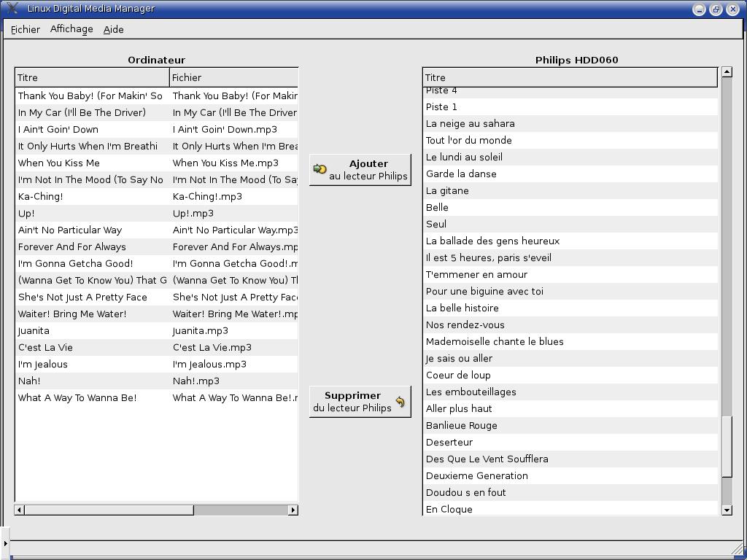
Task: Click the green arrow icon on Ajouter
Action: (x=320, y=169)
